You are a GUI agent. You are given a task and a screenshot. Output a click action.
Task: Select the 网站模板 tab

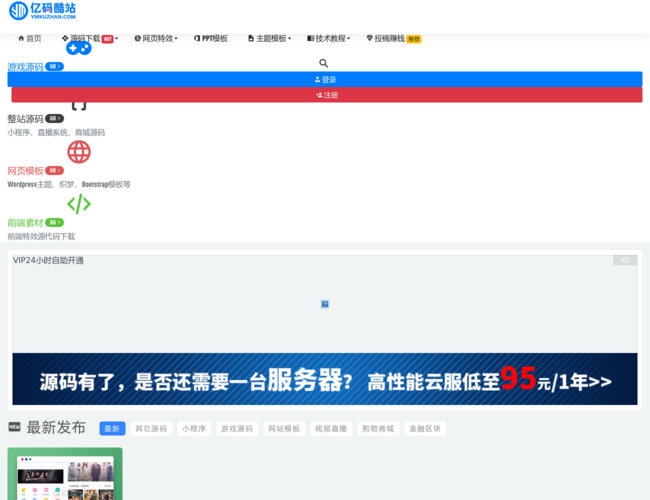(x=284, y=429)
